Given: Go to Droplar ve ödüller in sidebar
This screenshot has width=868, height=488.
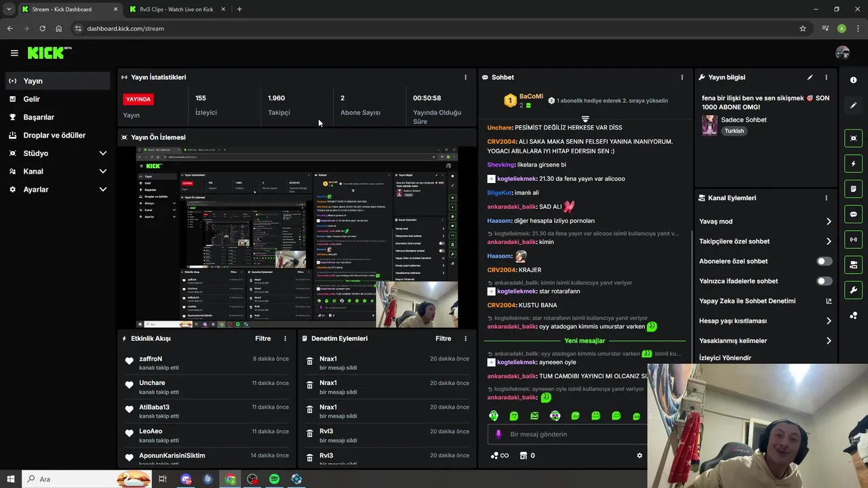Looking at the screenshot, I should (x=58, y=135).
